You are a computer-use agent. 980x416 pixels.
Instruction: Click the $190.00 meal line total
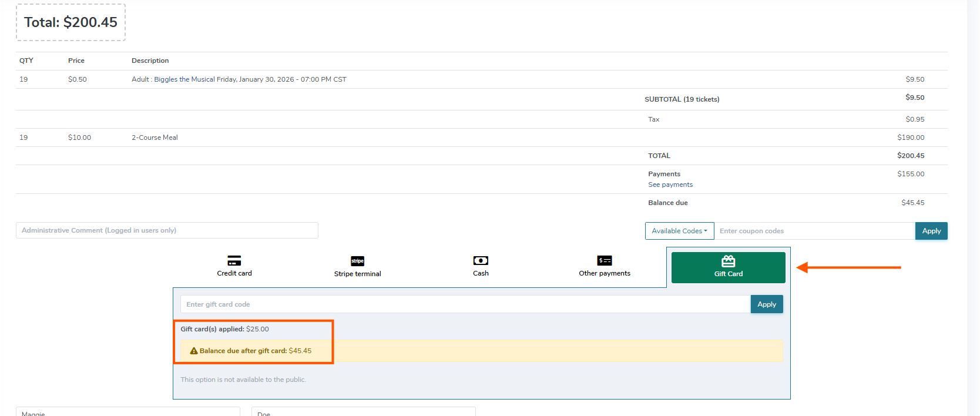click(x=911, y=137)
